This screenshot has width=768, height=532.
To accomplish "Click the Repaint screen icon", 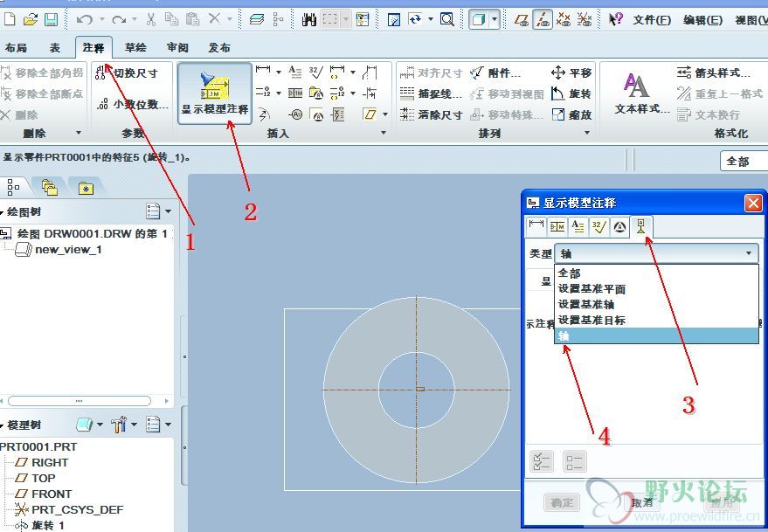I will pyautogui.click(x=394, y=19).
